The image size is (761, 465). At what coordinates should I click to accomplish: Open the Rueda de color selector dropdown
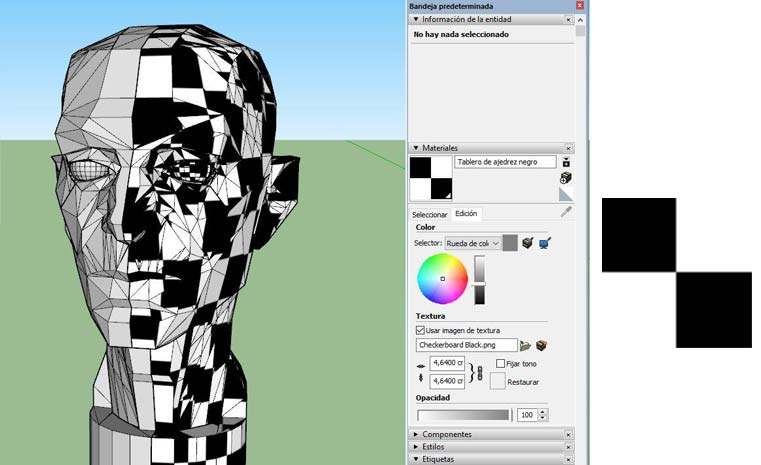[x=472, y=243]
